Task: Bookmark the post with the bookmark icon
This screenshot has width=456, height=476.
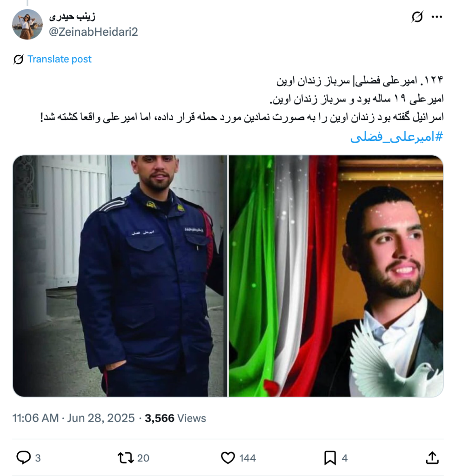Action: (x=330, y=458)
